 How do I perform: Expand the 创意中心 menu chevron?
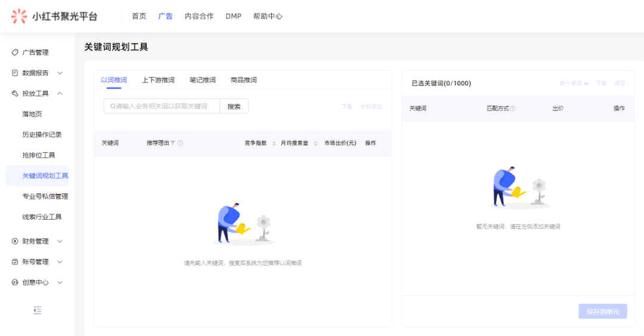(x=60, y=282)
